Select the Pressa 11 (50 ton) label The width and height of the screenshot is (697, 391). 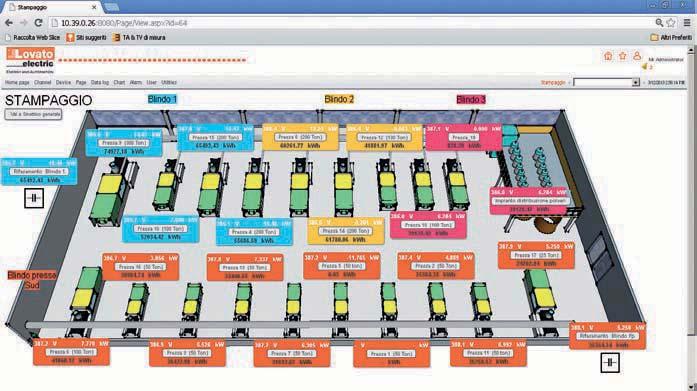coord(488,353)
